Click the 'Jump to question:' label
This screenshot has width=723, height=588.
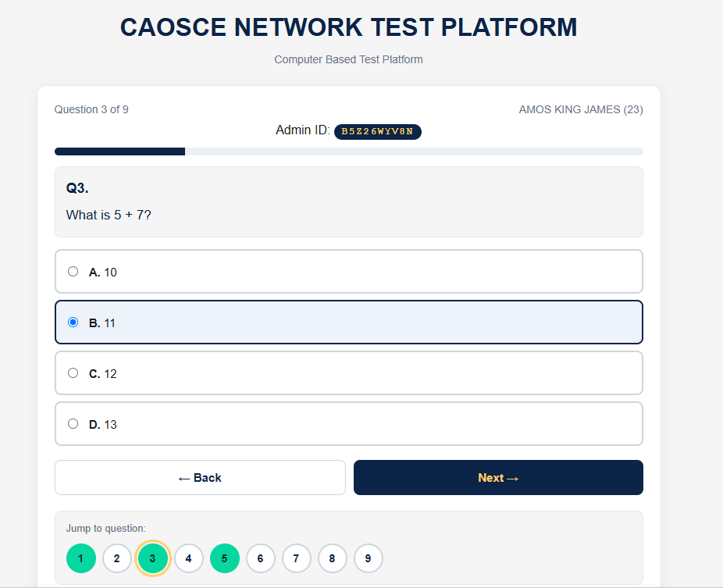pos(105,528)
